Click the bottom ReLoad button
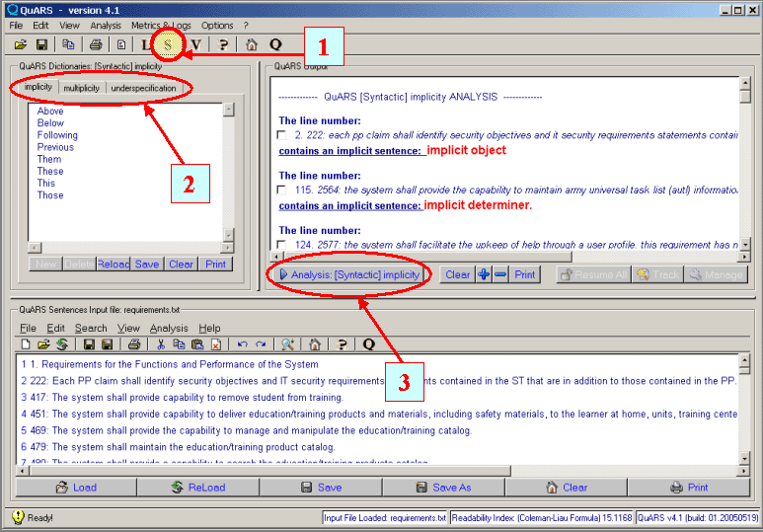 coord(198,488)
